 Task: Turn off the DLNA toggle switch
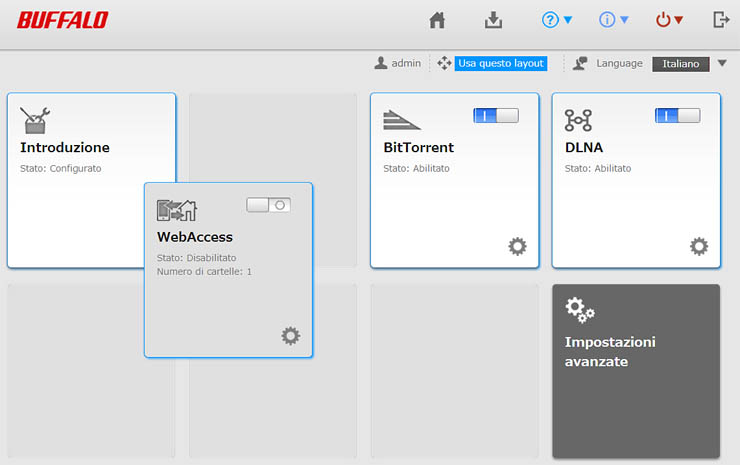click(677, 116)
